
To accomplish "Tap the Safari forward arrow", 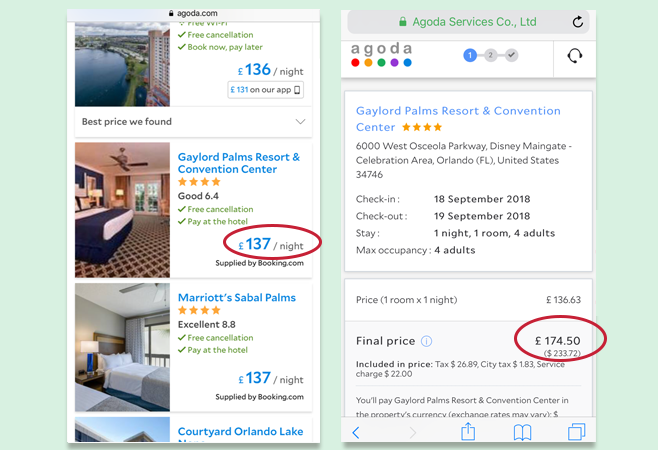I will (413, 432).
